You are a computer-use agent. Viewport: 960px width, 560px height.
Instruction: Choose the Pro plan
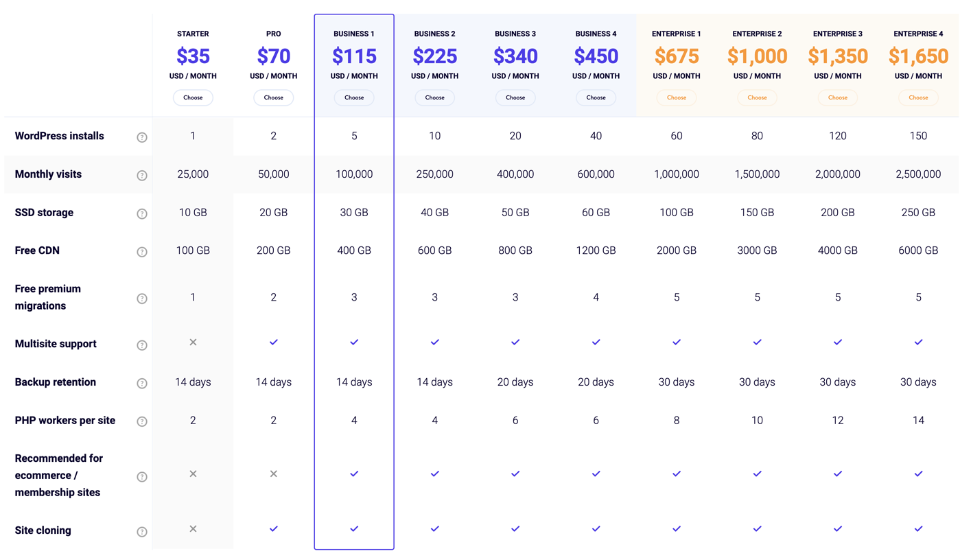click(x=274, y=97)
